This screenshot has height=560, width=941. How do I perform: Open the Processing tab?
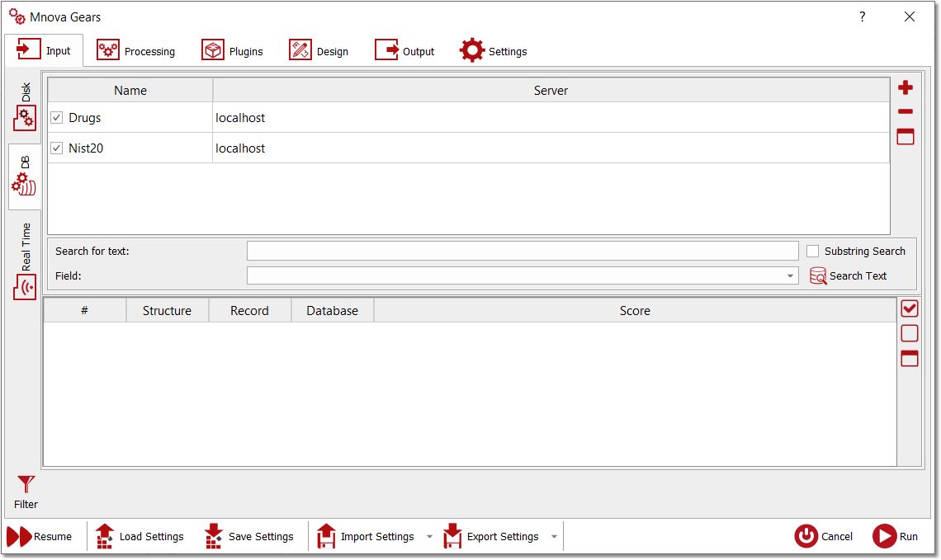(135, 51)
